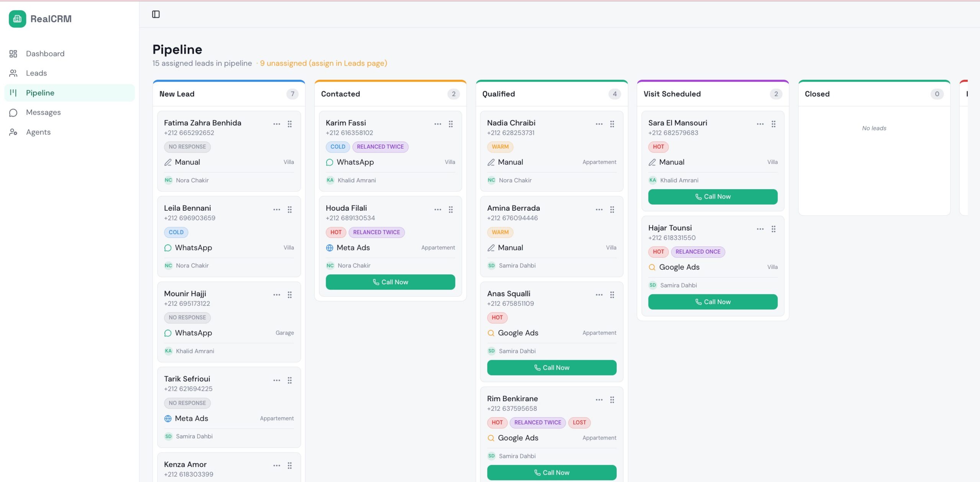Click the unassigned leads notice text
This screenshot has height=482, width=980.
[x=323, y=63]
